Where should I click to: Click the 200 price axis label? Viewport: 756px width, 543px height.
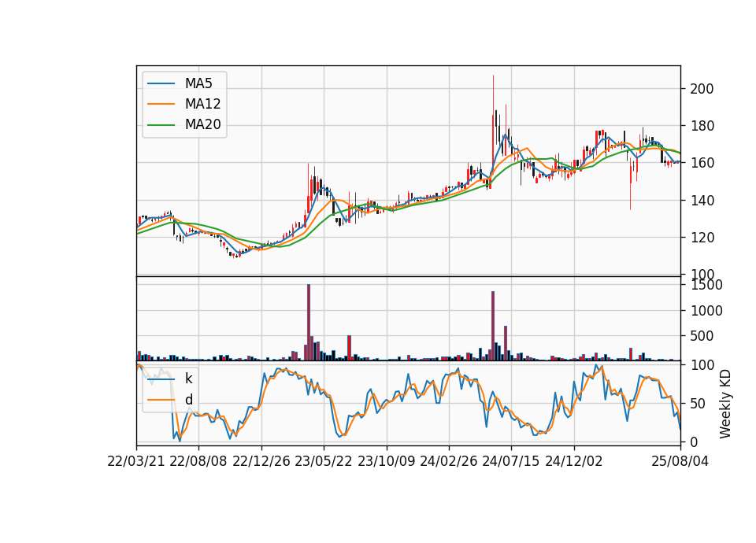[x=702, y=89]
